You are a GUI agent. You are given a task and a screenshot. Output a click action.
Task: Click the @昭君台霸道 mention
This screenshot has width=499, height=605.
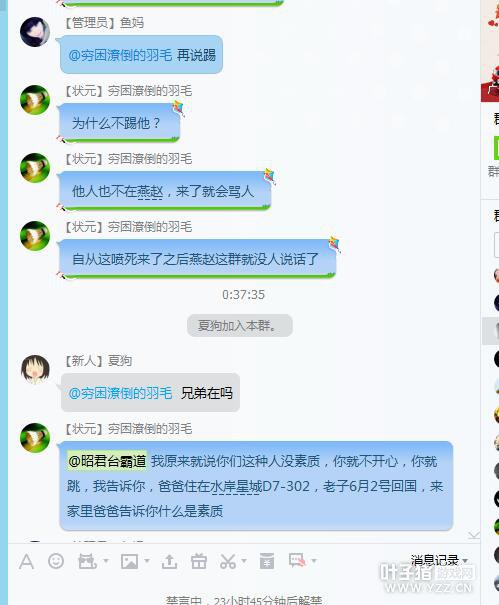107,461
